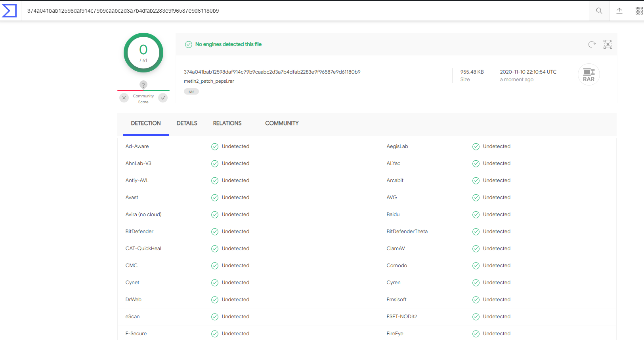Vote malicious with community X icon

[124, 98]
